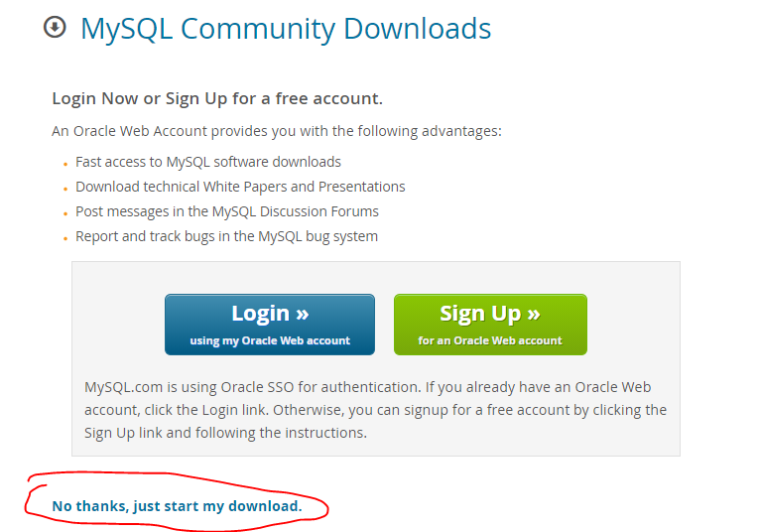Screen dimensions: 760x532
Task: Click the Oracle SSO authentication paragraph
Action: point(375,410)
